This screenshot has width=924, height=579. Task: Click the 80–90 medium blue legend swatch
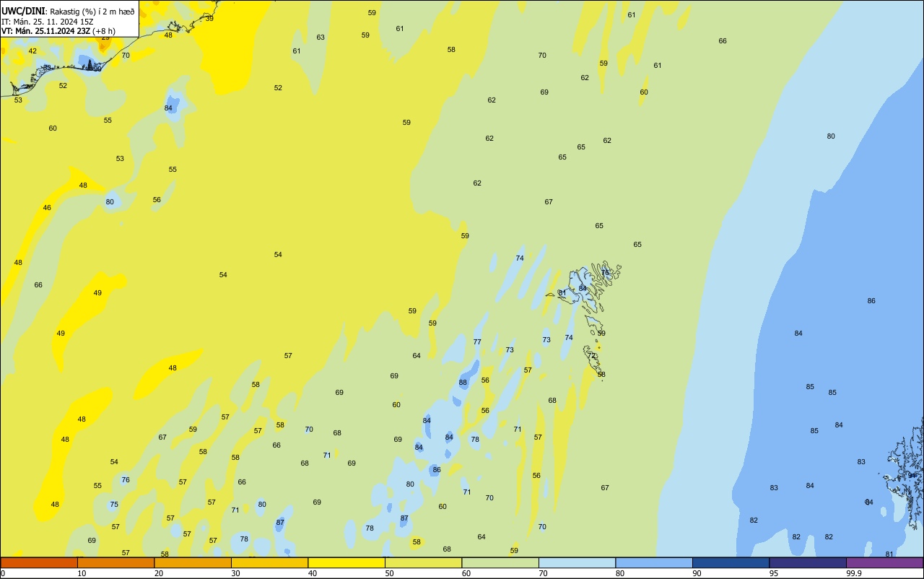(x=654, y=562)
